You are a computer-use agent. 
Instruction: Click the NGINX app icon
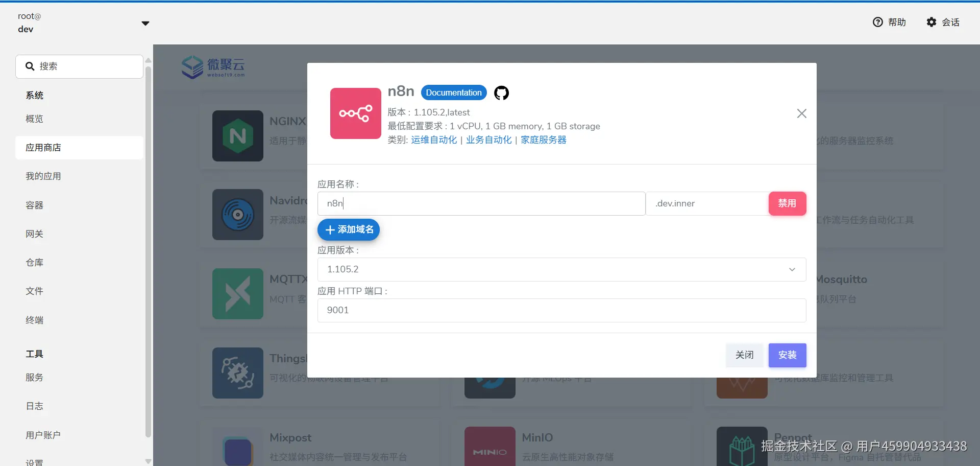[x=238, y=136]
